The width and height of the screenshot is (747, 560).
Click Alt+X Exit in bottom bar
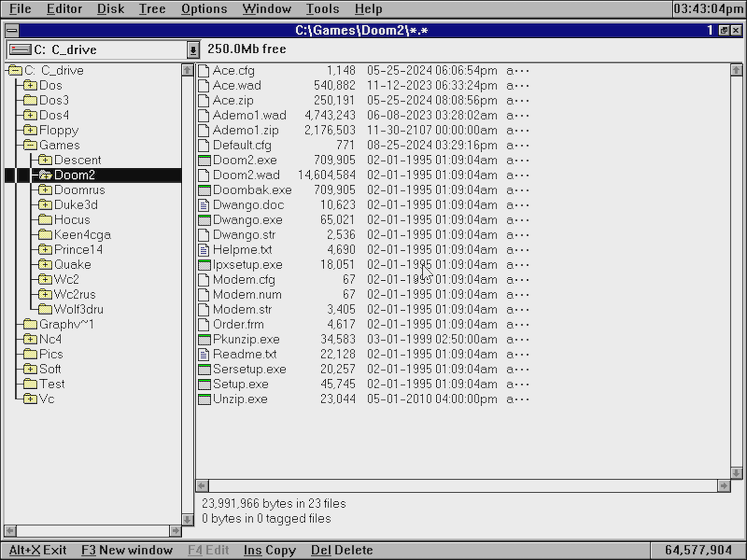(38, 550)
